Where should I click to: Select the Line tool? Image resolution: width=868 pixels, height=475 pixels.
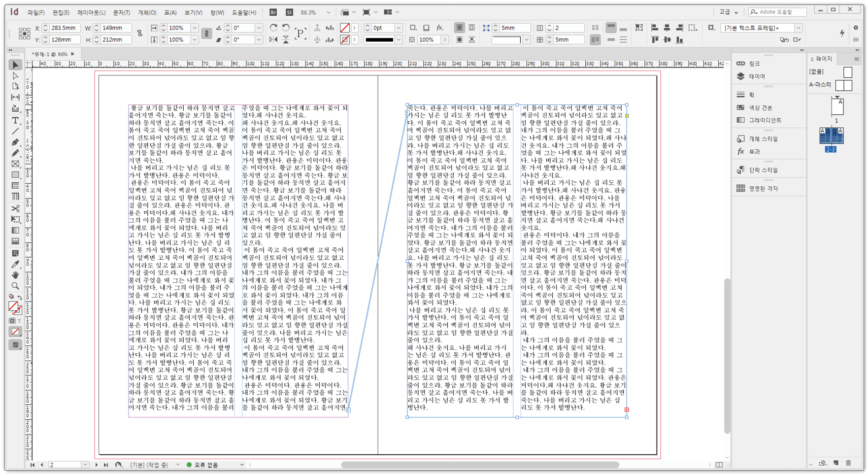(x=15, y=131)
